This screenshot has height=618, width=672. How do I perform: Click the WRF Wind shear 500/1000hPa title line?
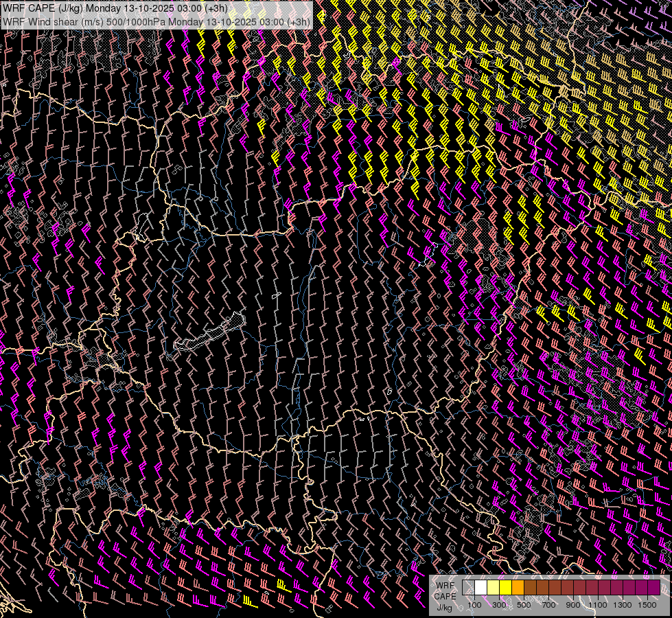157,21
